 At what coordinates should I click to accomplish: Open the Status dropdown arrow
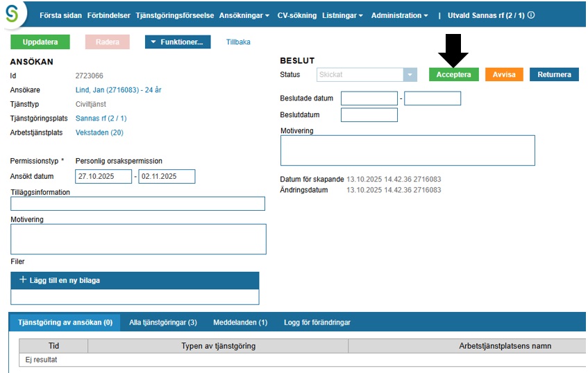pos(410,75)
